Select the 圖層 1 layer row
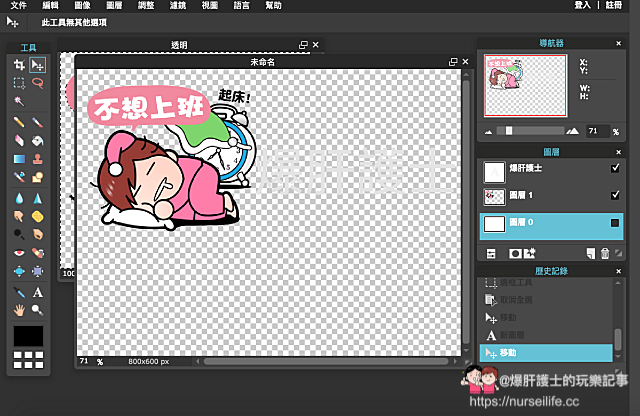Viewport: 640px width, 416px height. point(551,196)
